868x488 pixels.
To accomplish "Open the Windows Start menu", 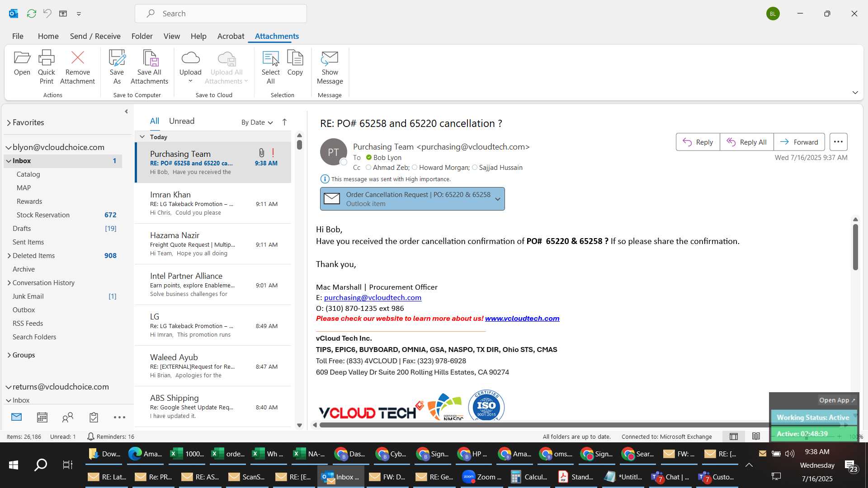I will tap(14, 465).
